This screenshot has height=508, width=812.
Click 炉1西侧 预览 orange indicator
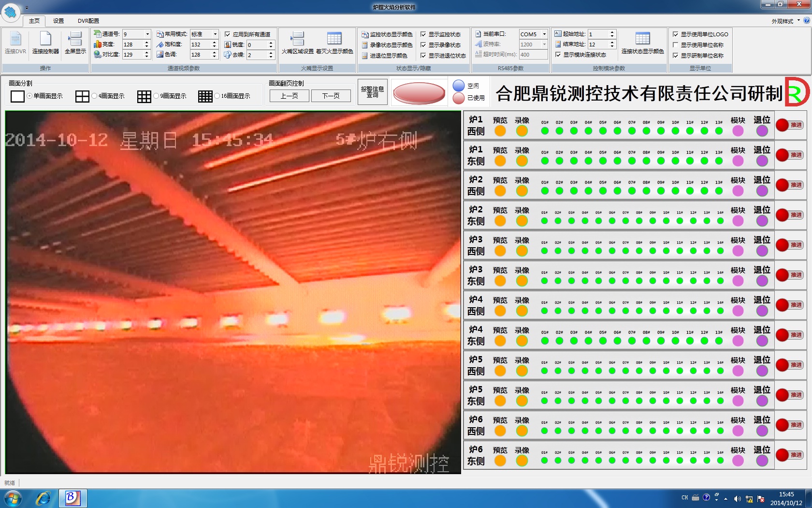coord(500,131)
